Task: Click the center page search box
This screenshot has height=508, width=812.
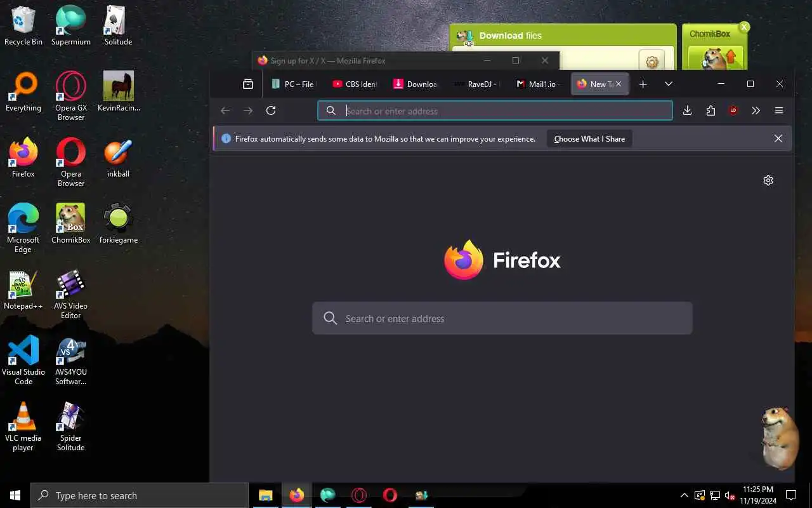Action: click(502, 318)
